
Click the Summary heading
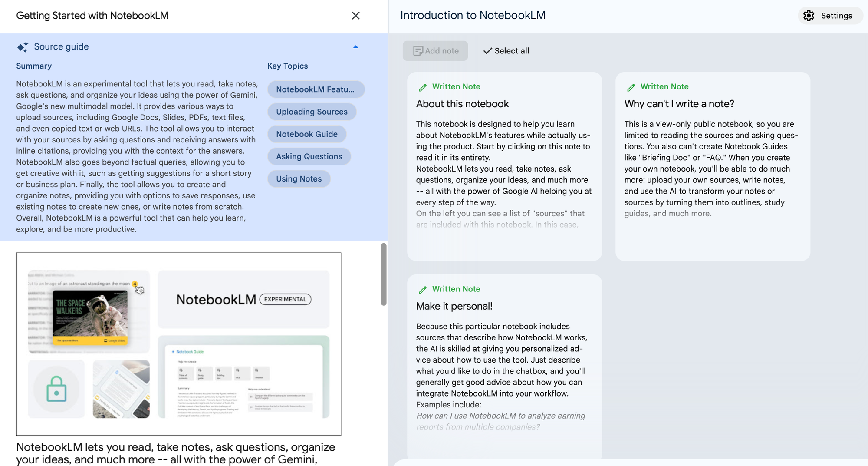pos(34,66)
